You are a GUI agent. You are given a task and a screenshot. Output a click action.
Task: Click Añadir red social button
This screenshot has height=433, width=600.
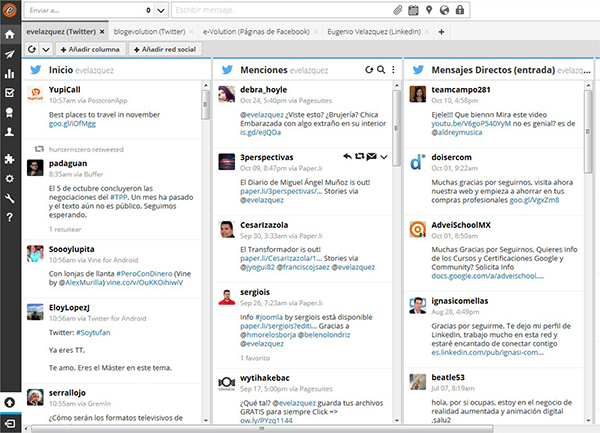point(165,49)
